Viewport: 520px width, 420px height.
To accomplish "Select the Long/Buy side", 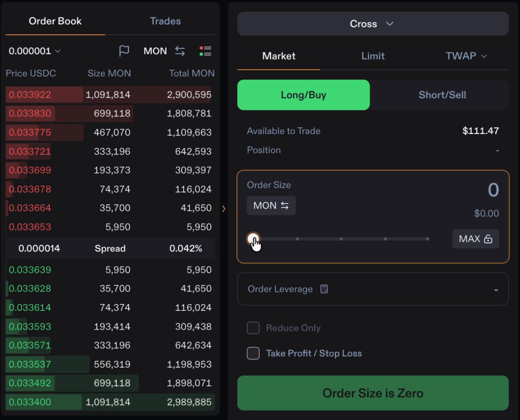I will pyautogui.click(x=303, y=95).
